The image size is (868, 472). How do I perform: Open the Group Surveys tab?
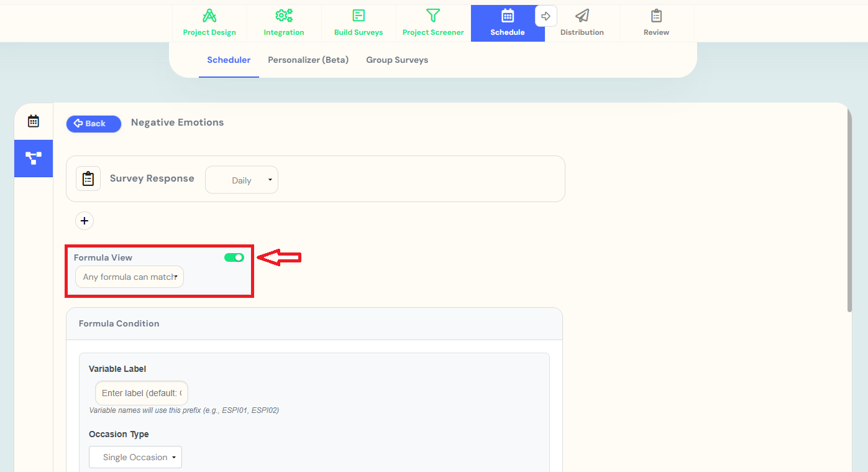click(x=397, y=60)
